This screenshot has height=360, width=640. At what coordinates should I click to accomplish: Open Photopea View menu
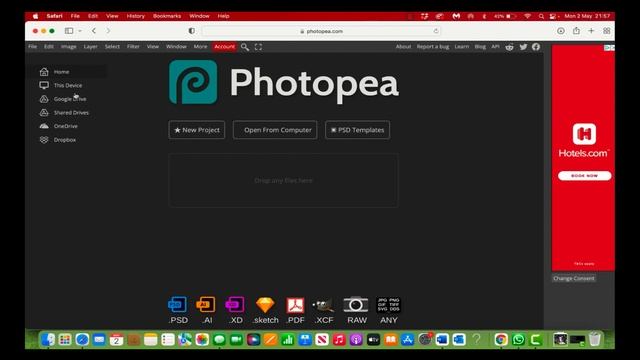153,47
